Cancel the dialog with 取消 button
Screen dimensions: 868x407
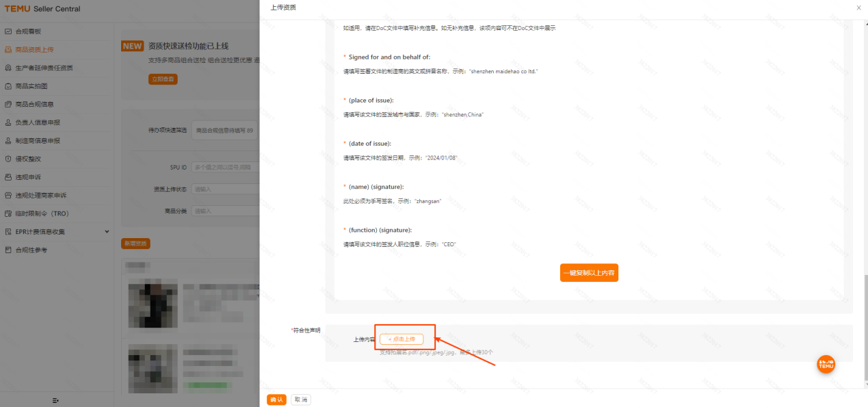(x=300, y=399)
